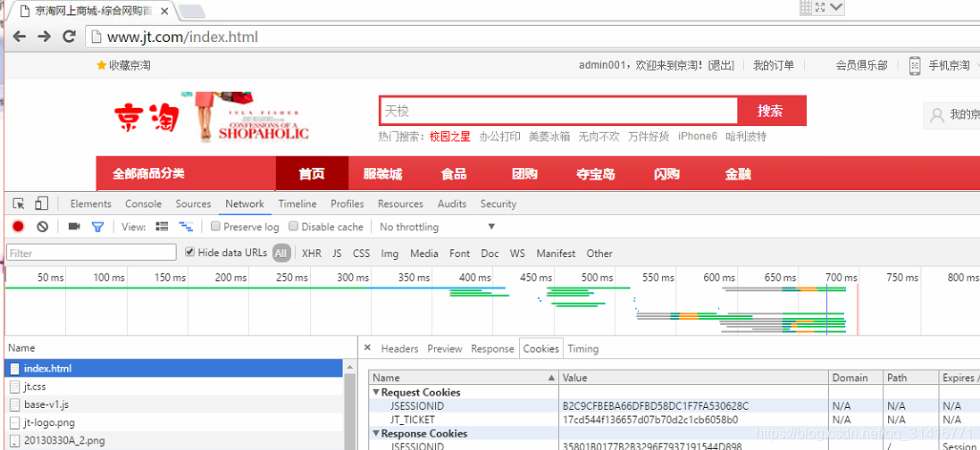Viewport: 980px width, 450px height.
Task: Open 我的订单 link
Action: click(x=773, y=65)
